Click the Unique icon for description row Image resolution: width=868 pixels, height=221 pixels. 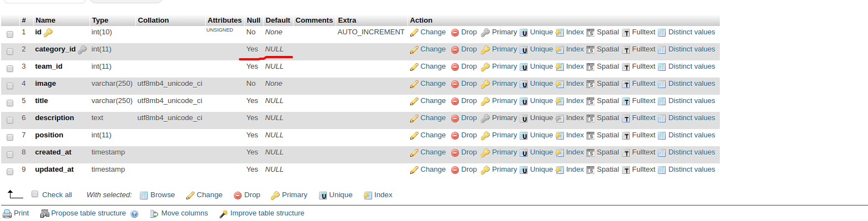(x=524, y=119)
